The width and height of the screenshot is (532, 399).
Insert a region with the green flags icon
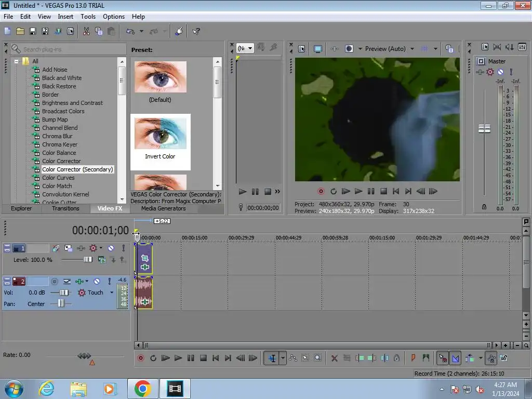pos(426,358)
